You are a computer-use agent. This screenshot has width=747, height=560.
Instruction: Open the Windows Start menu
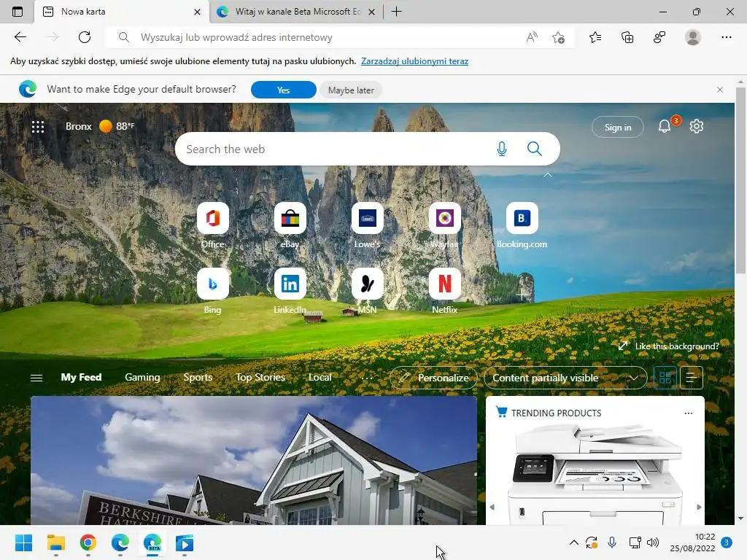[x=23, y=542]
